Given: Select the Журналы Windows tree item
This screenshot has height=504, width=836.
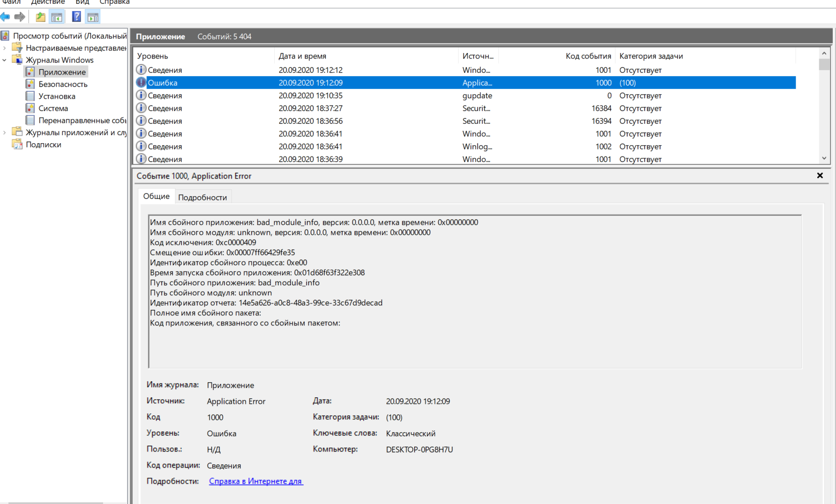Looking at the screenshot, I should 60,60.
